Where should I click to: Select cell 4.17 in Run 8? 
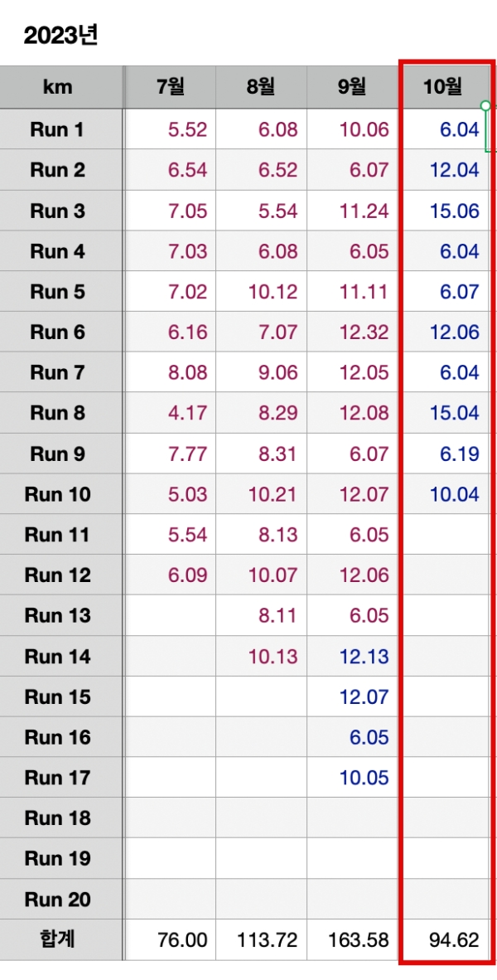point(170,413)
